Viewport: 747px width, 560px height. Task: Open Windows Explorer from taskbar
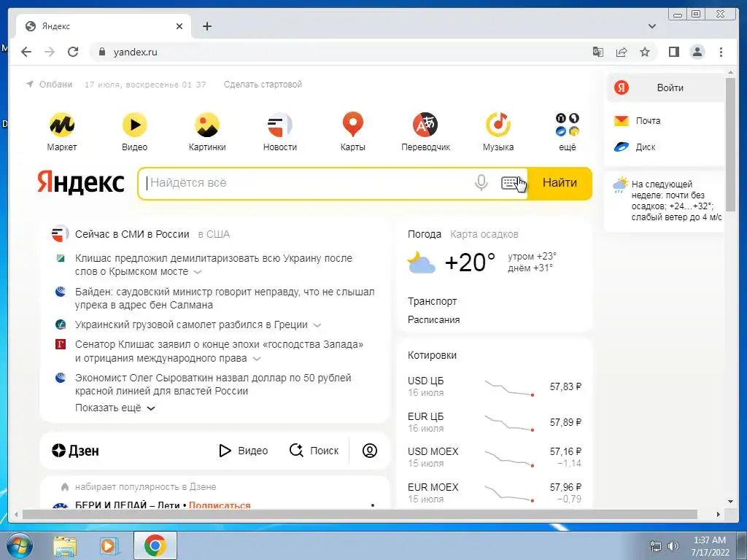tap(65, 545)
